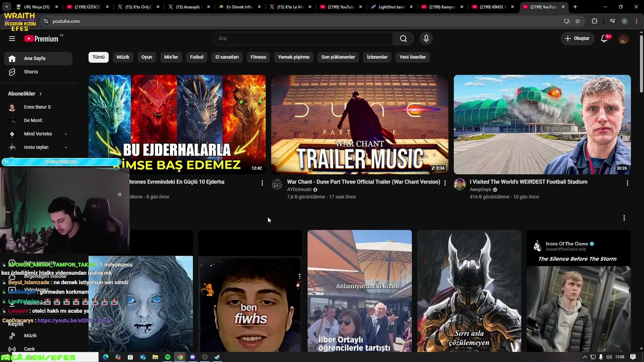Click the Oluştur create button
Image resolution: width=644 pixels, height=362 pixels.
point(577,39)
